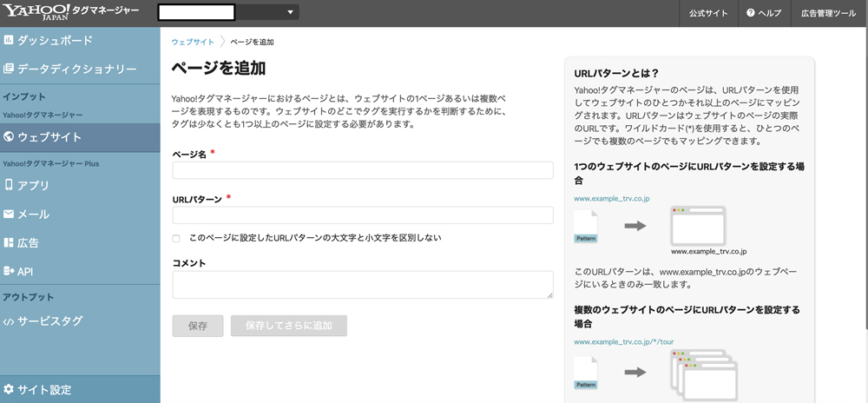Focus the コメント text area
Viewport: 868px width, 403px height.
363,285
